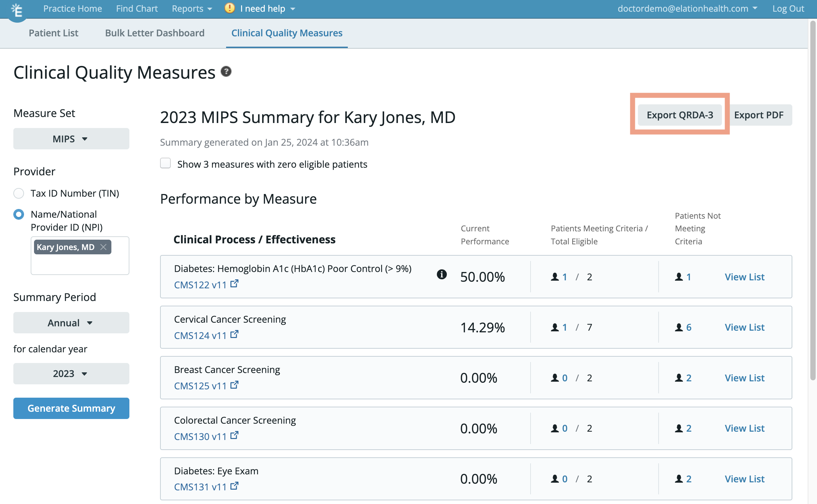Click patient icon not meeting Diabetes Eye Exam
The height and width of the screenshot is (504, 817).
679,479
